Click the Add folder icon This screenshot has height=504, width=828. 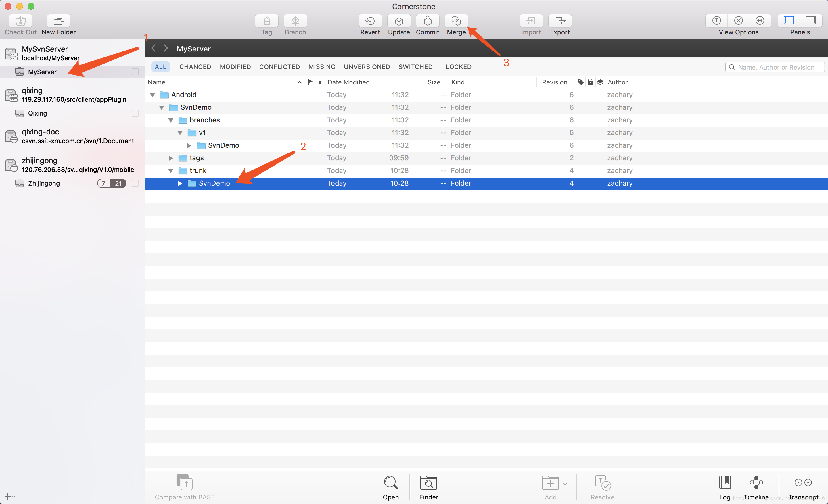coord(550,483)
